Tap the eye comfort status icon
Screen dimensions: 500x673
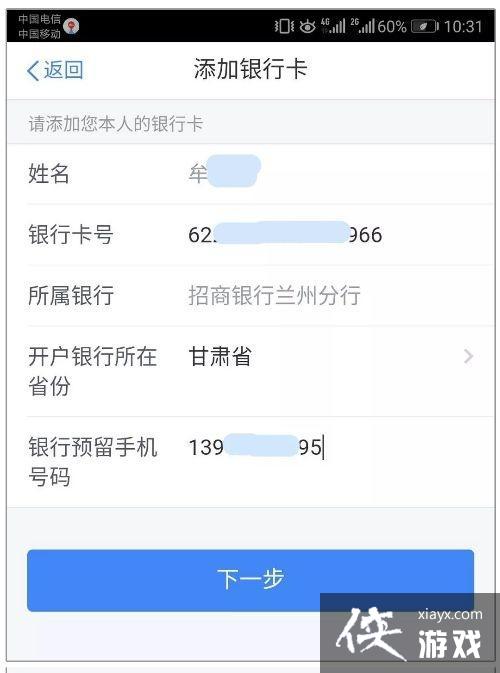[307, 27]
